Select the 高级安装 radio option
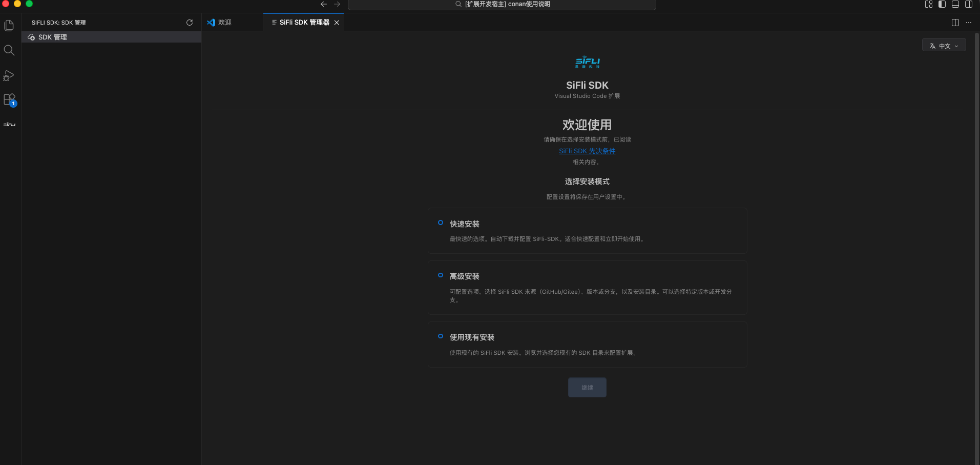The image size is (980, 465). click(441, 275)
